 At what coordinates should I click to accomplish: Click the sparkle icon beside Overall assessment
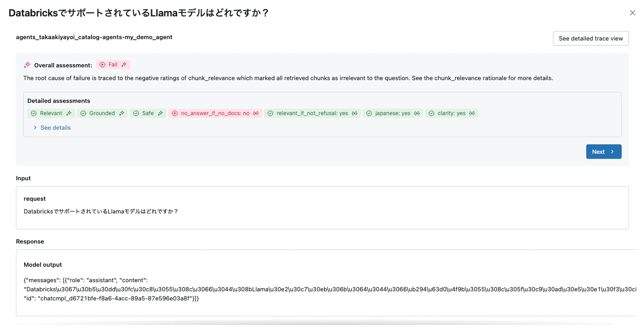tap(27, 65)
